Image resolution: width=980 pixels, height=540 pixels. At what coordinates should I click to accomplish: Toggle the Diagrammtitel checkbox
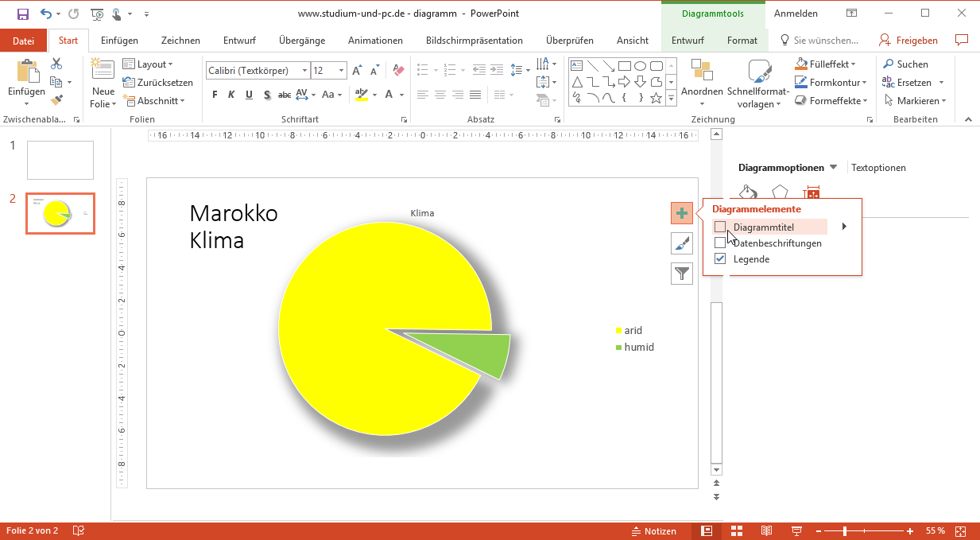click(720, 227)
